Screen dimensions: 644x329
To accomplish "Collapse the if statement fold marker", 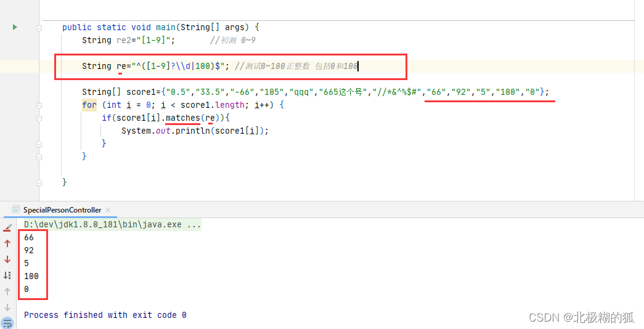I will [39, 118].
